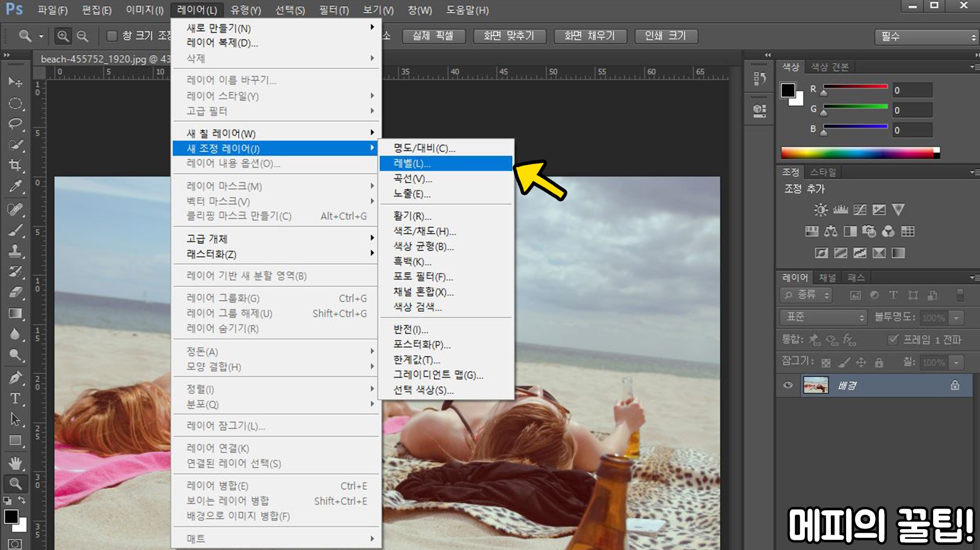
Task: Select the Eyedropper tool
Action: 15,186
